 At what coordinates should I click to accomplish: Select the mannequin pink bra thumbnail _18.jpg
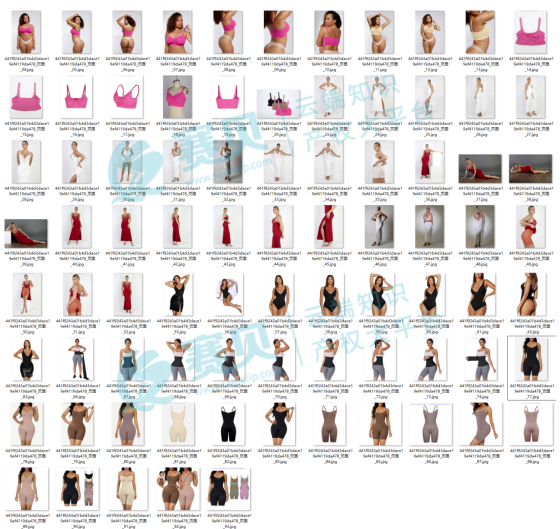click(178, 97)
